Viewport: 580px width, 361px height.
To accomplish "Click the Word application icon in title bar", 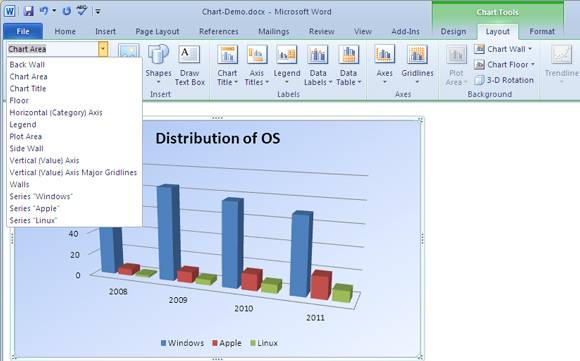I will coord(10,11).
